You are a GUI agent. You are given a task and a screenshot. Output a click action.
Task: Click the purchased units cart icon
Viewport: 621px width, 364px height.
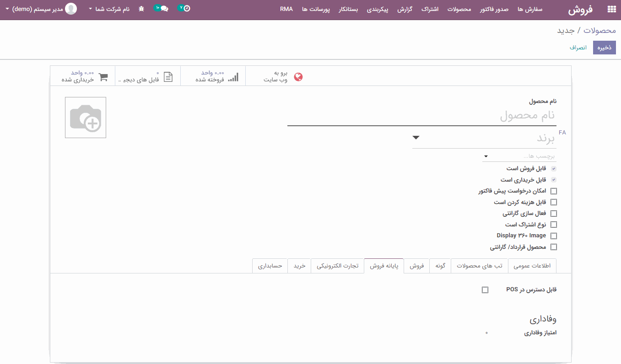pyautogui.click(x=103, y=77)
